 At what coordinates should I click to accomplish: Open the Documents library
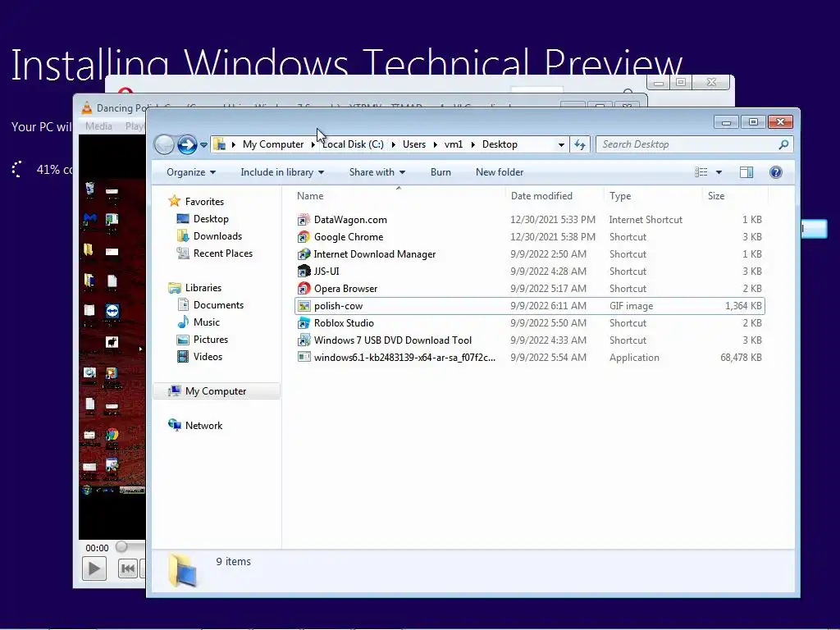(x=218, y=305)
